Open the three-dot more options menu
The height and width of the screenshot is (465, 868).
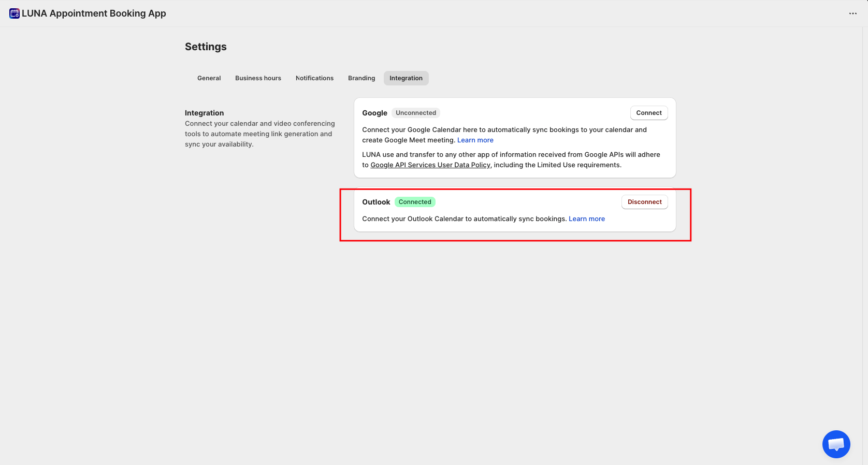click(853, 13)
